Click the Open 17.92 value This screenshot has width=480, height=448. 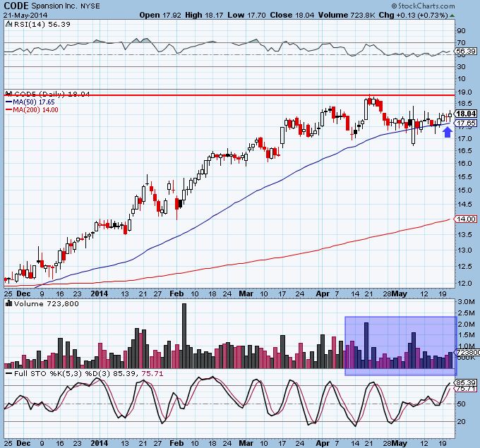(160, 15)
